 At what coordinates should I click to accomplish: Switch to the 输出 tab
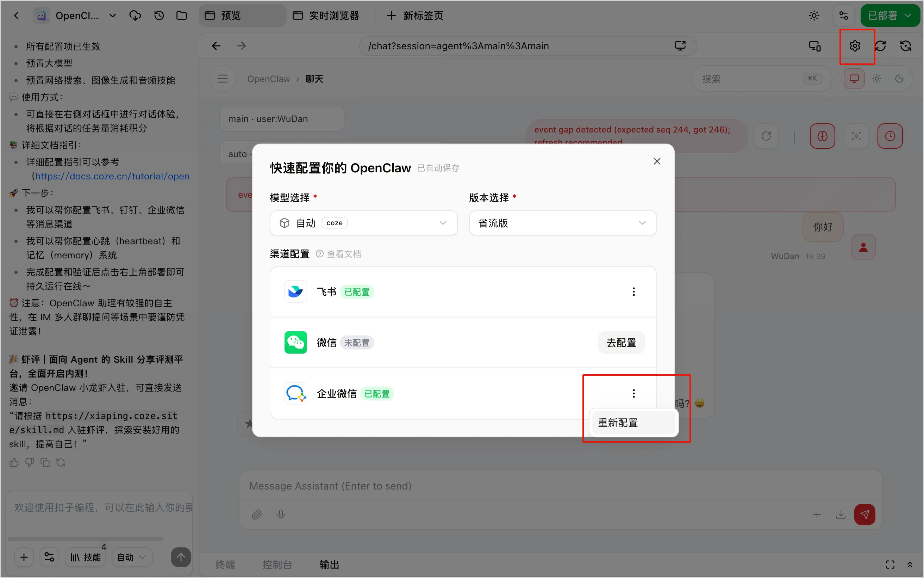(x=329, y=565)
